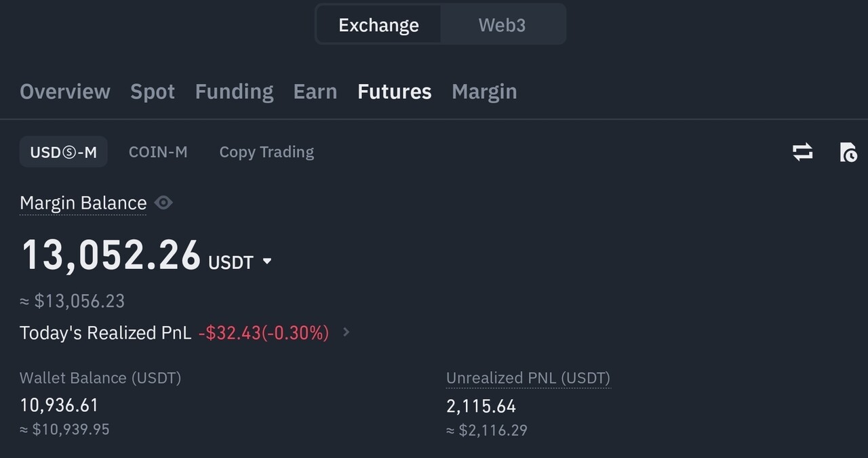Open the Overview tab
The image size is (868, 458).
click(x=65, y=91)
